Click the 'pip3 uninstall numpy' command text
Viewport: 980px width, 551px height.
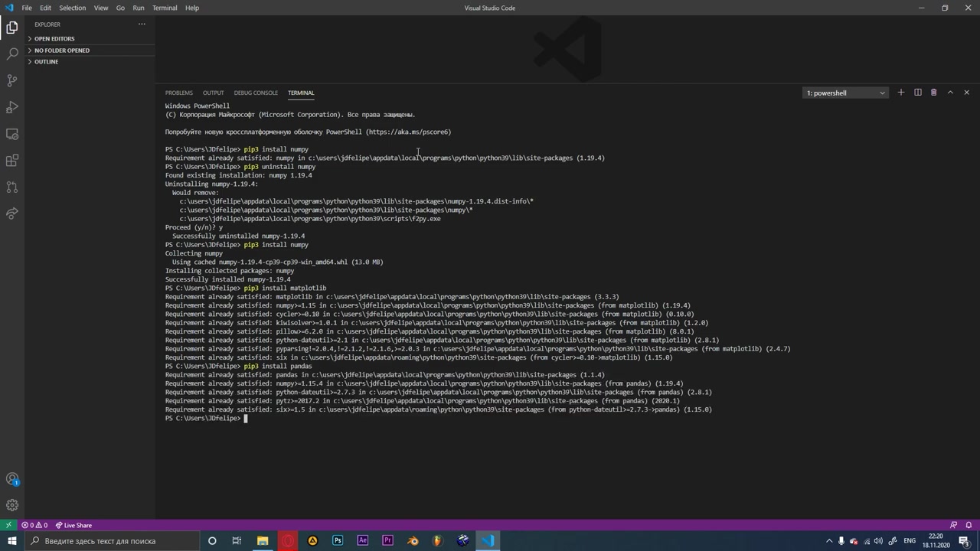[279, 166]
